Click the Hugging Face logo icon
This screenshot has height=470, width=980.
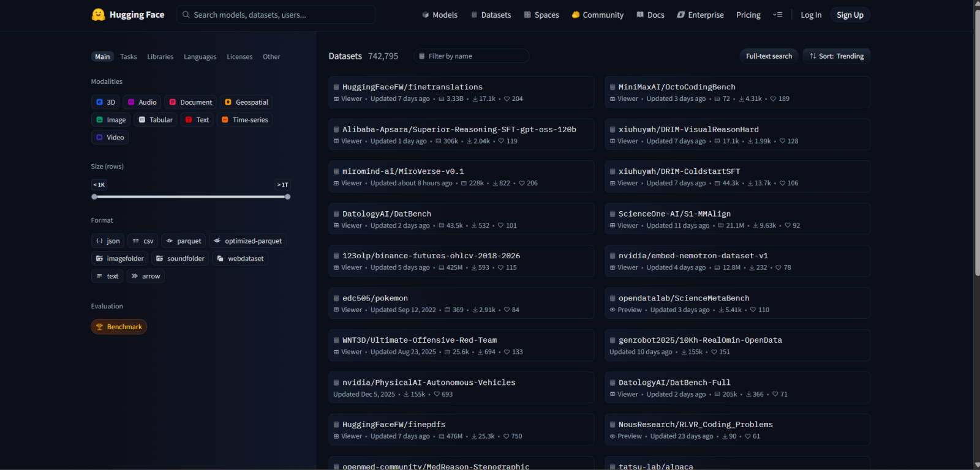pyautogui.click(x=98, y=15)
